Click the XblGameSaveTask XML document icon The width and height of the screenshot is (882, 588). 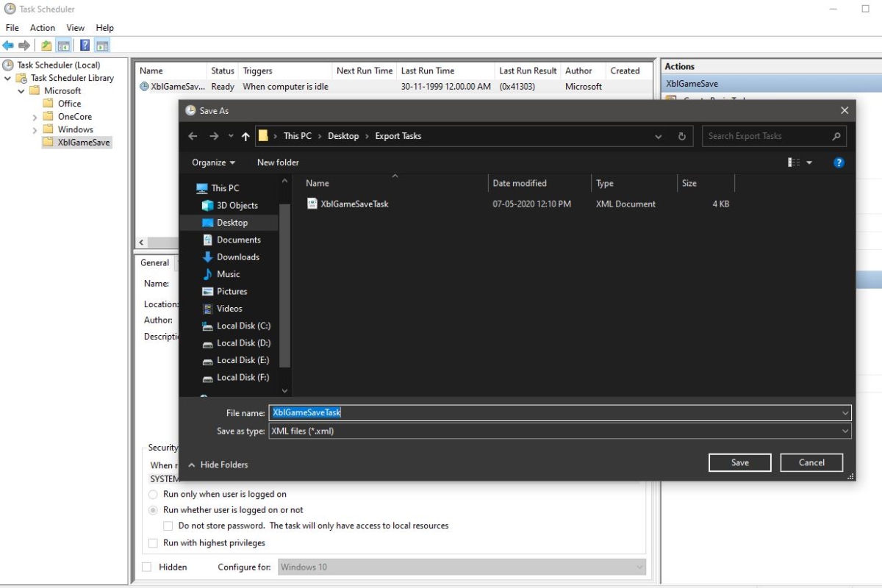pos(312,204)
